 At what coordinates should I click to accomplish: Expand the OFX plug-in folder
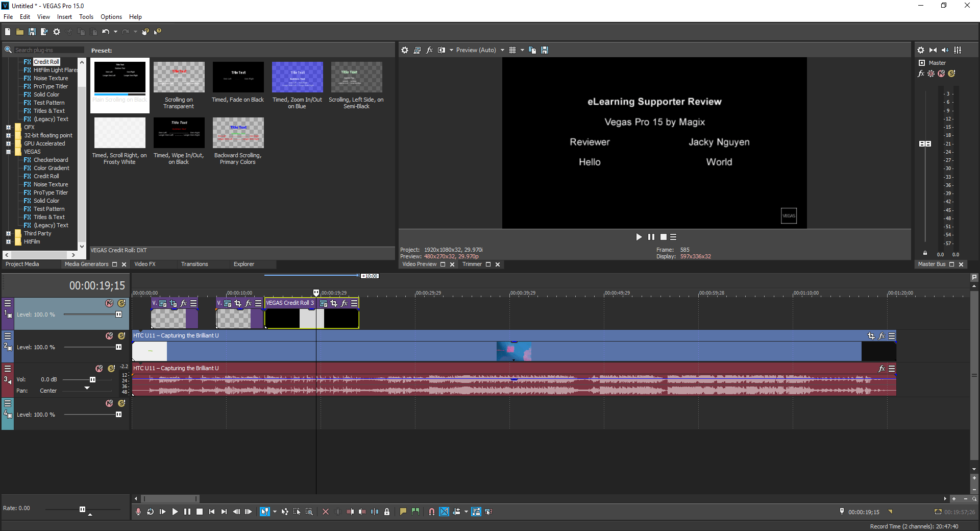(8, 127)
